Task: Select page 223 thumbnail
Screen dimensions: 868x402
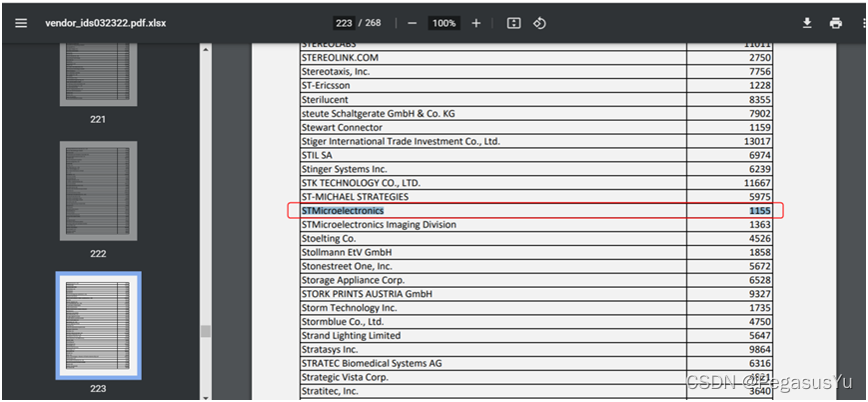Action: coord(99,325)
